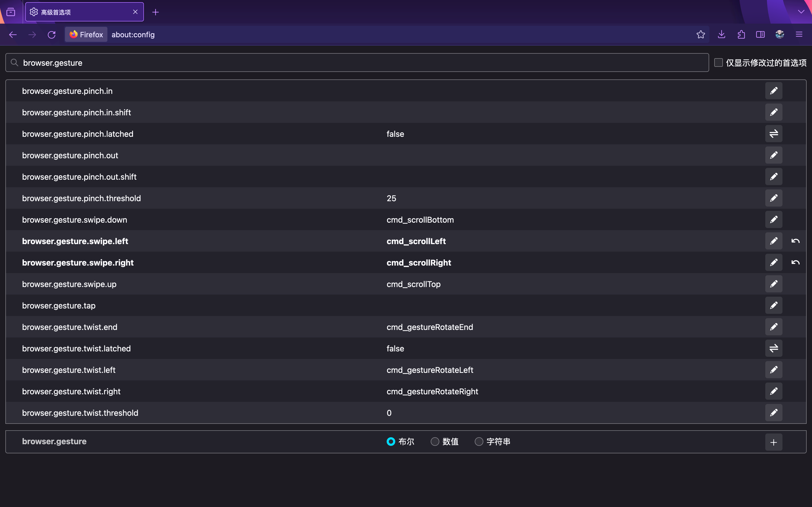Open Firefox application hamburger menu
The width and height of the screenshot is (812, 507).
(x=799, y=35)
